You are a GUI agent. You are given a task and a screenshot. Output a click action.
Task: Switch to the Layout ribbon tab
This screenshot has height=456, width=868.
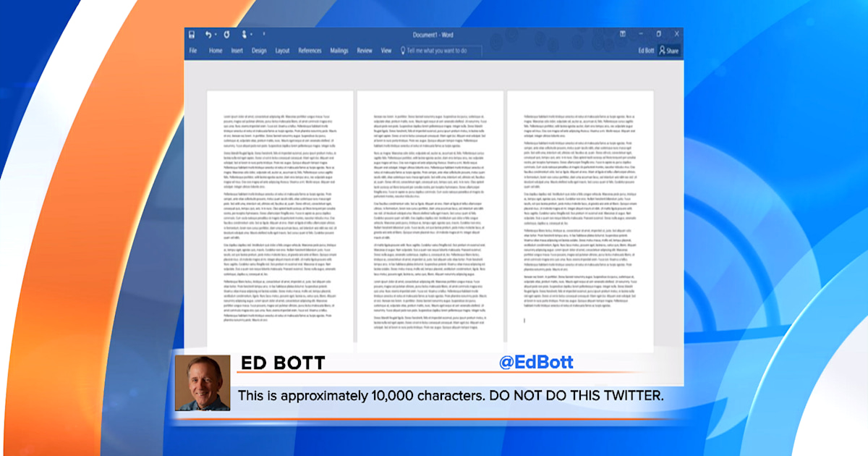tap(283, 51)
